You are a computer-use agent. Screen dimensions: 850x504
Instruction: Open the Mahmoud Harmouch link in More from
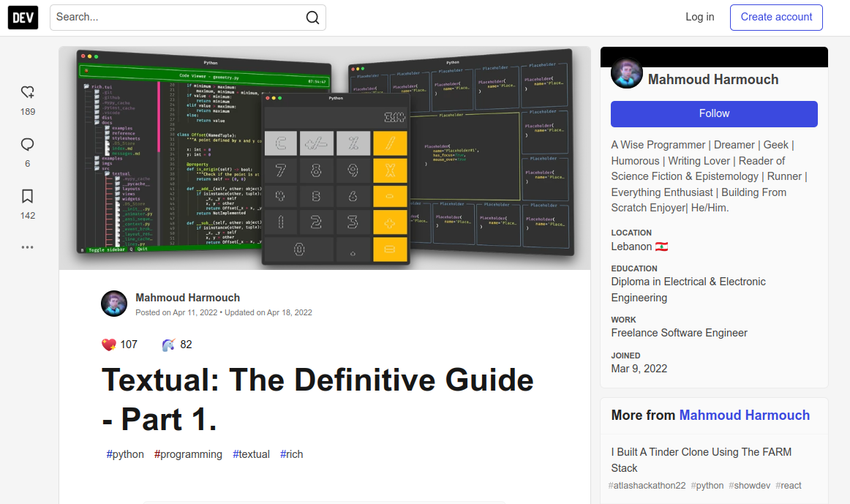coord(744,415)
